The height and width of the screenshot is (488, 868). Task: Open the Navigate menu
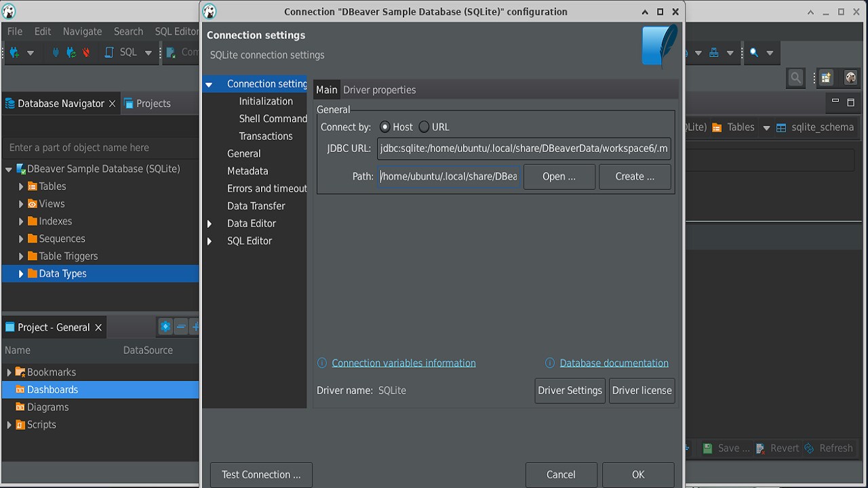point(83,31)
